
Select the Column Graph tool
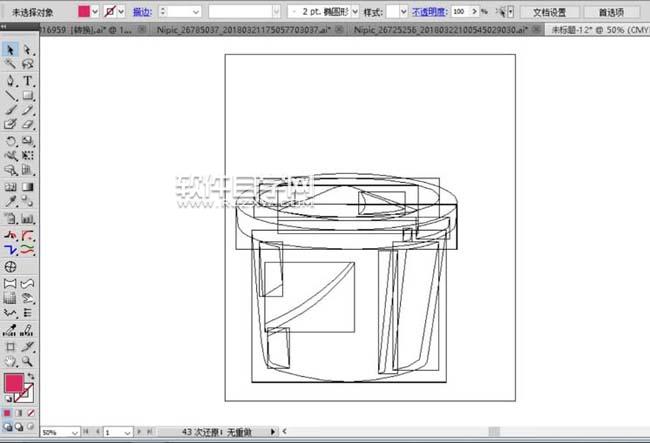tap(27, 219)
